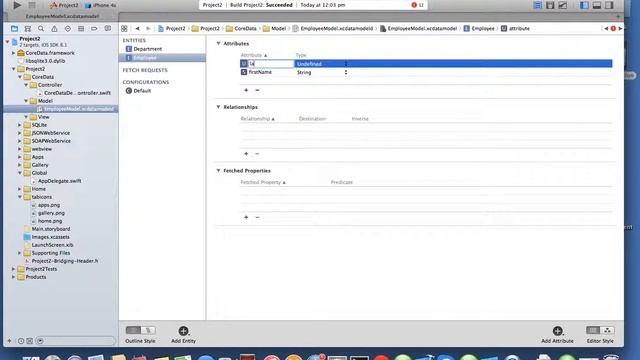Open the Find navigator magnifier icon
The image size is (640, 360).
pos(41,29)
